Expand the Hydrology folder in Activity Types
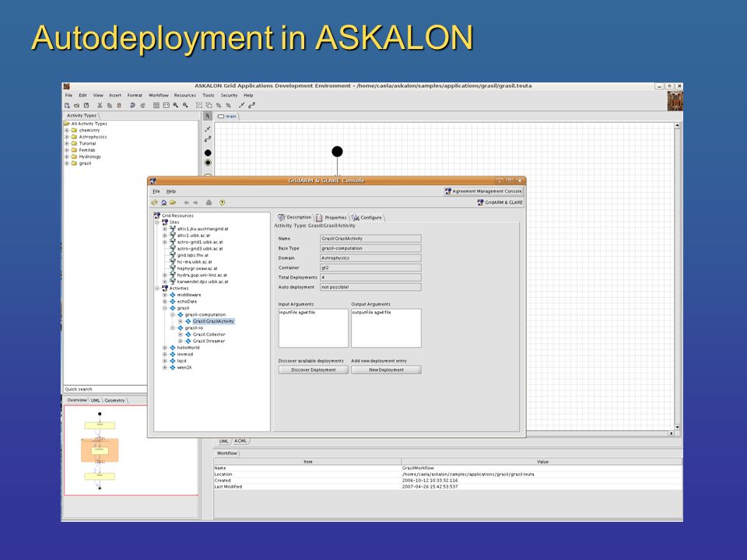 point(67,156)
